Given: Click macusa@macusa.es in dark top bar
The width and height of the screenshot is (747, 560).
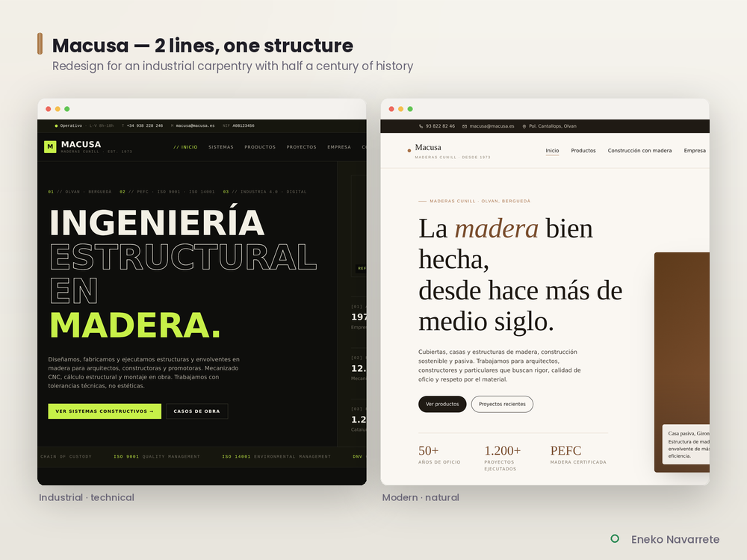Looking at the screenshot, I should point(195,125).
